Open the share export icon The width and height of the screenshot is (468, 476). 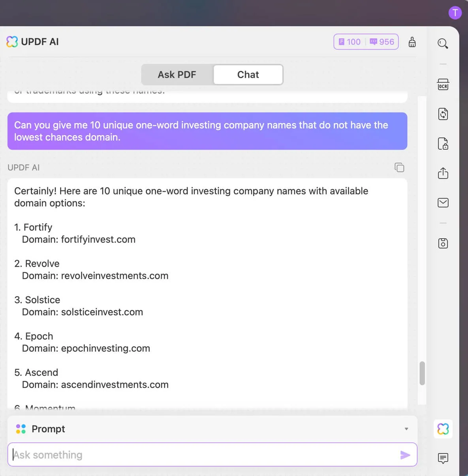443,173
